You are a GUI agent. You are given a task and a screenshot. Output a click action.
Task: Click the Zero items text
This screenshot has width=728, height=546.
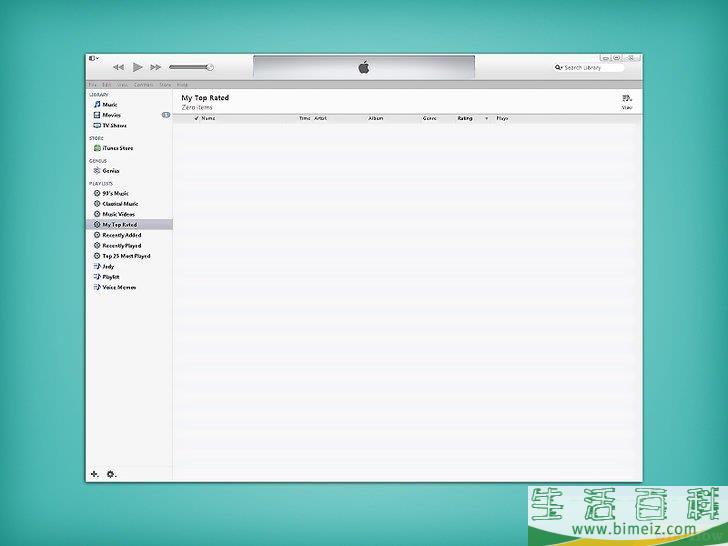coord(197,107)
